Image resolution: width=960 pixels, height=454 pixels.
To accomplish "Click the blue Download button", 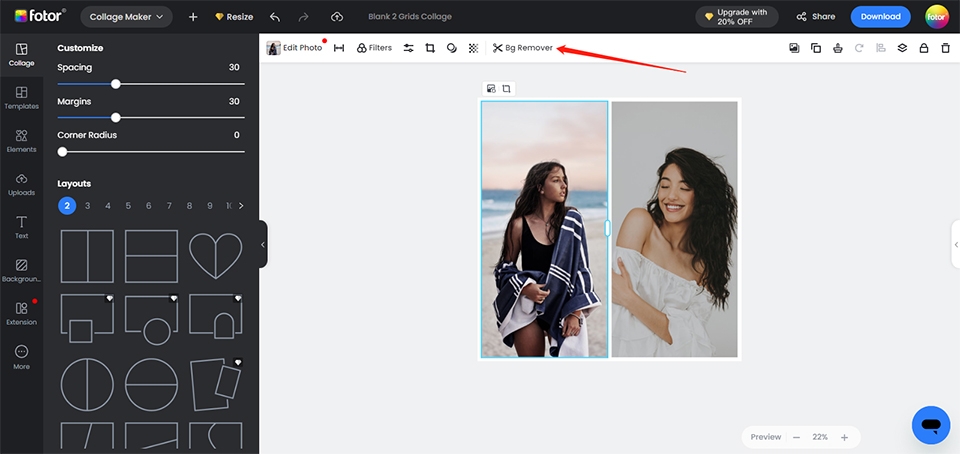I will click(x=880, y=17).
